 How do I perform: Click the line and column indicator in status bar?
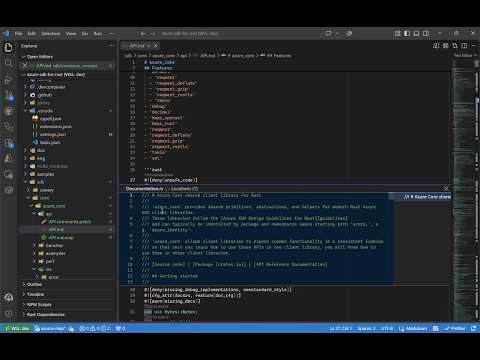[x=341, y=328]
